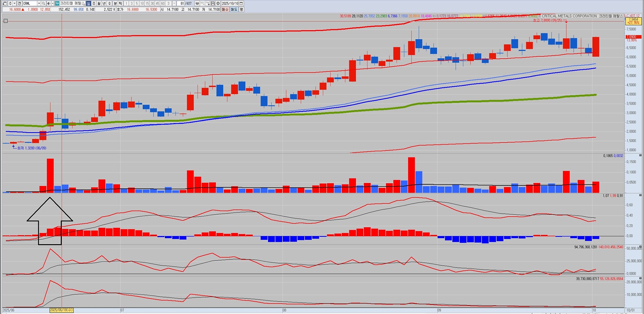Click the candle count field showing 81

181,3
